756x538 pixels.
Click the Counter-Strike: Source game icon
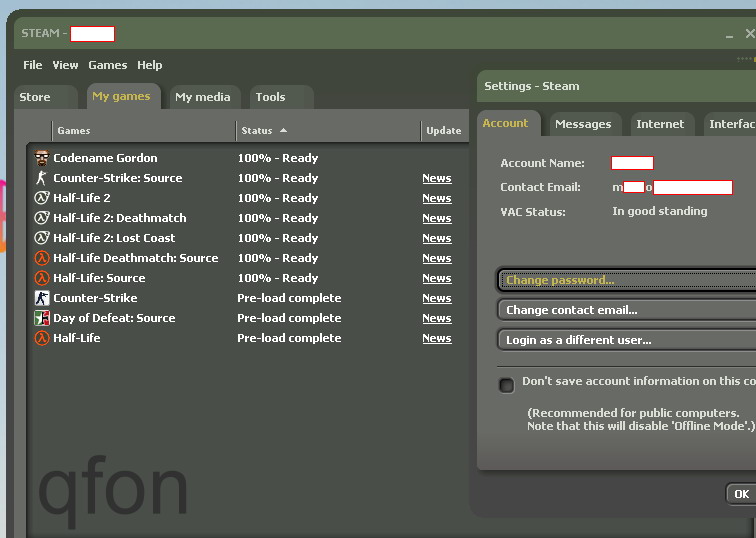[42, 178]
